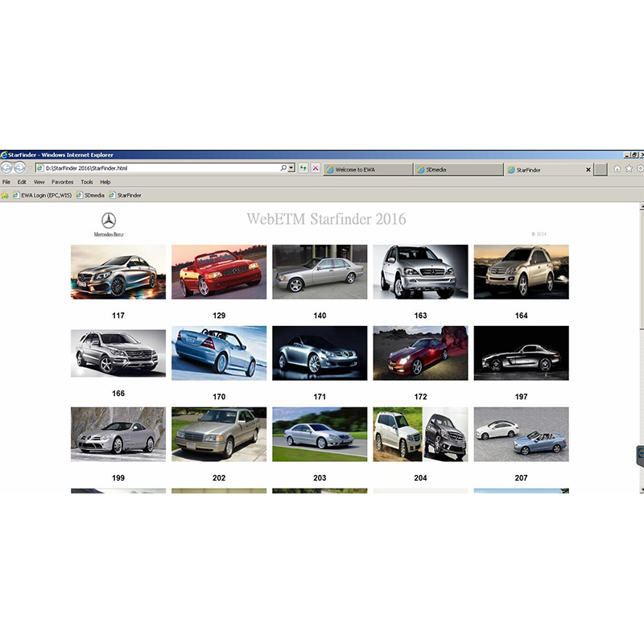This screenshot has height=644, width=644.
Task: Select the StarFinder tab
Action: [x=544, y=170]
